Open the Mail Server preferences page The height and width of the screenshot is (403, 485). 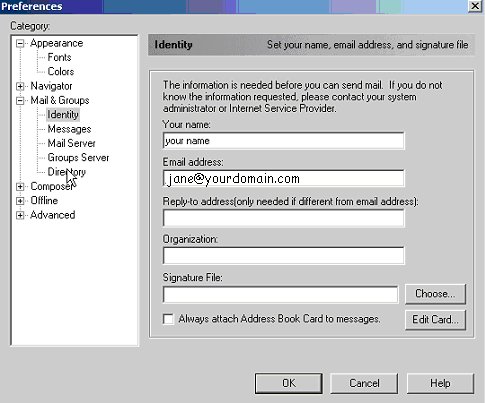point(71,143)
